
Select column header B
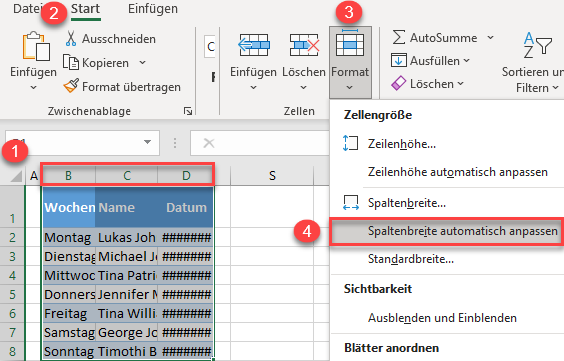click(x=68, y=176)
